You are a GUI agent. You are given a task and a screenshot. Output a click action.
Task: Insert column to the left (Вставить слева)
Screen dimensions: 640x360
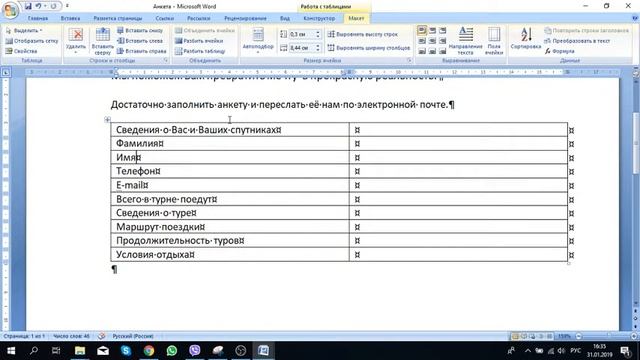pyautogui.click(x=140, y=41)
